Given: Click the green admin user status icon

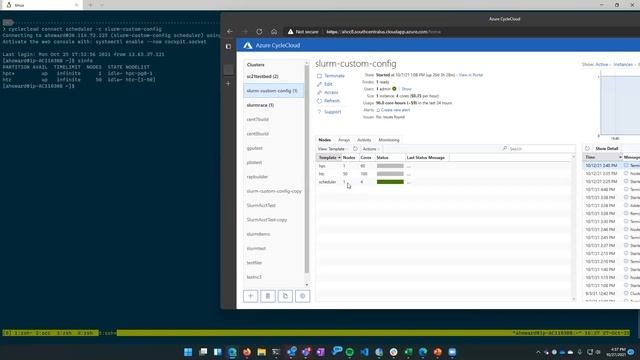Looking at the screenshot, I should 394,89.
